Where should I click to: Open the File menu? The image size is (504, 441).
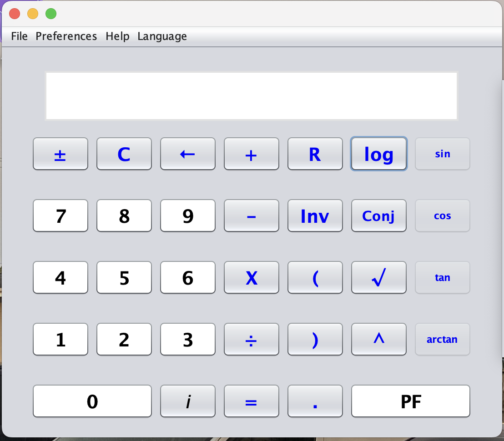coord(20,36)
